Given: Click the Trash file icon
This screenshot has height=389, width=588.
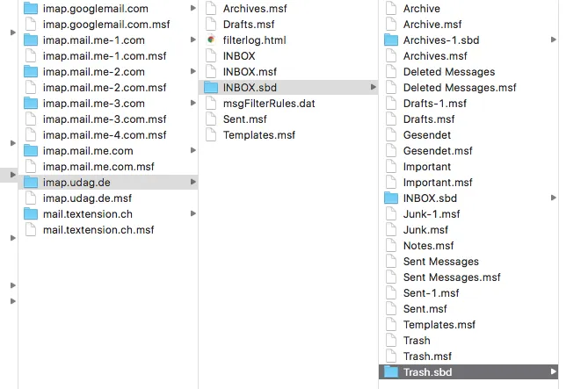Looking at the screenshot, I should (x=391, y=341).
